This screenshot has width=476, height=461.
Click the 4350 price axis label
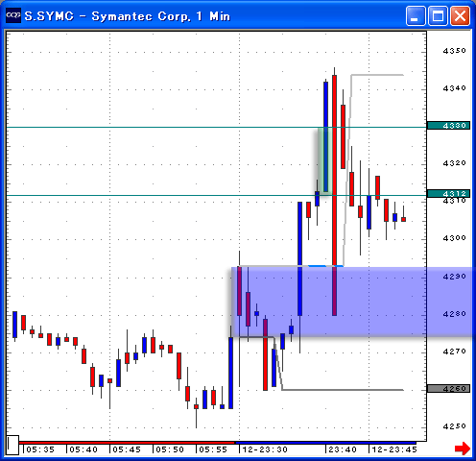pyautogui.click(x=454, y=51)
